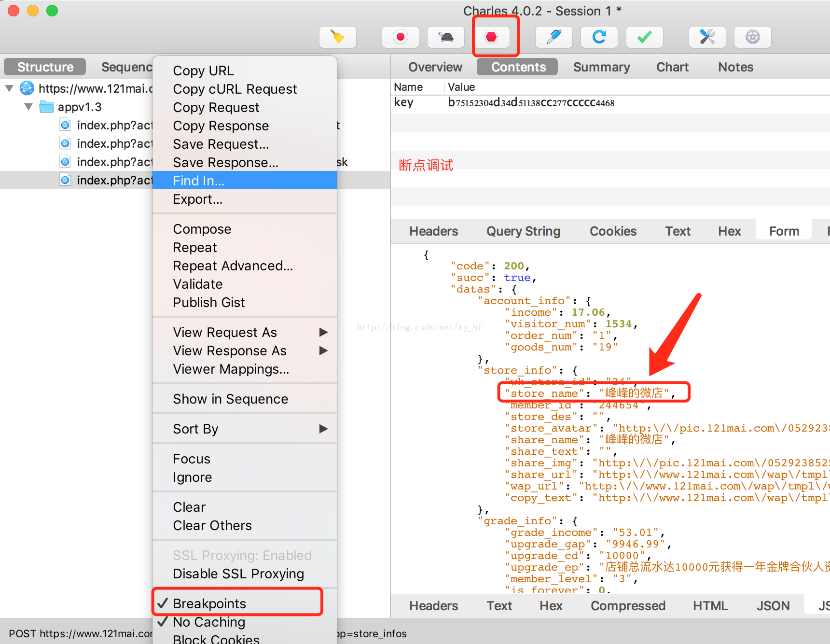Choose Compose from context menu
Viewport: 830px width, 644px height.
[245, 229]
